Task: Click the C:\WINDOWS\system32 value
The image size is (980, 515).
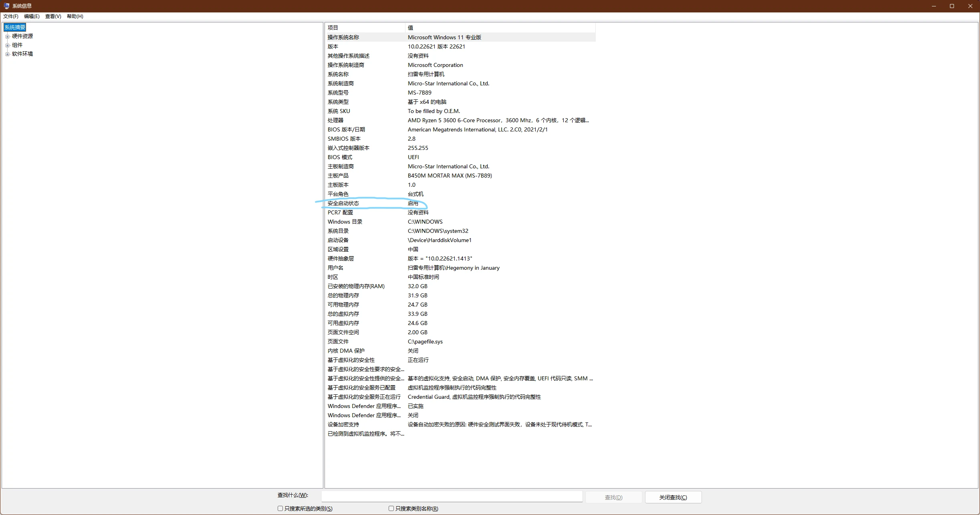Action: click(438, 231)
